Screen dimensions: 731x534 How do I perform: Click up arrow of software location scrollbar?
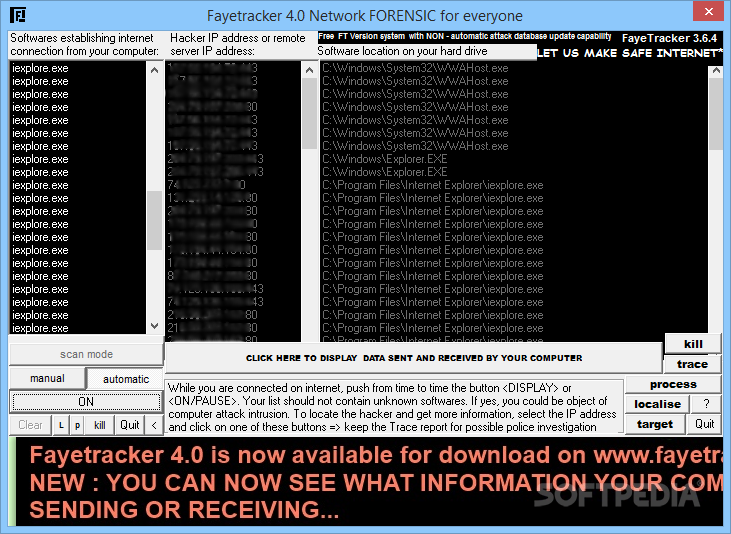[716, 71]
